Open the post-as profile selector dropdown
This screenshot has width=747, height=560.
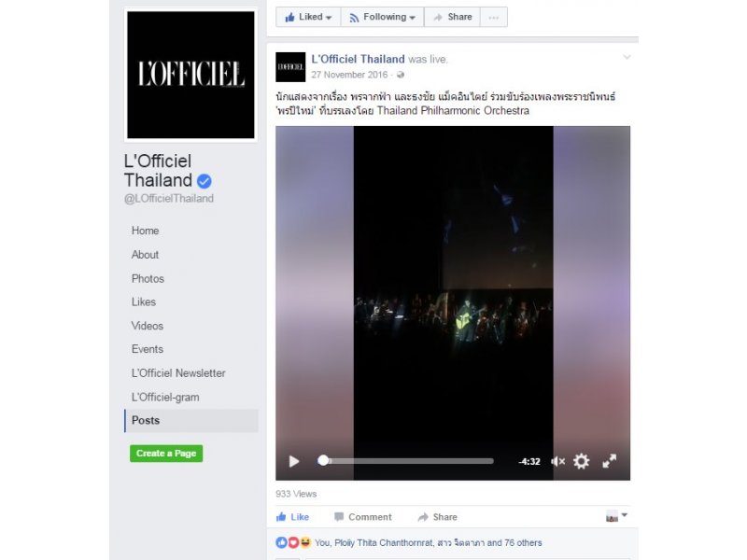click(x=617, y=516)
